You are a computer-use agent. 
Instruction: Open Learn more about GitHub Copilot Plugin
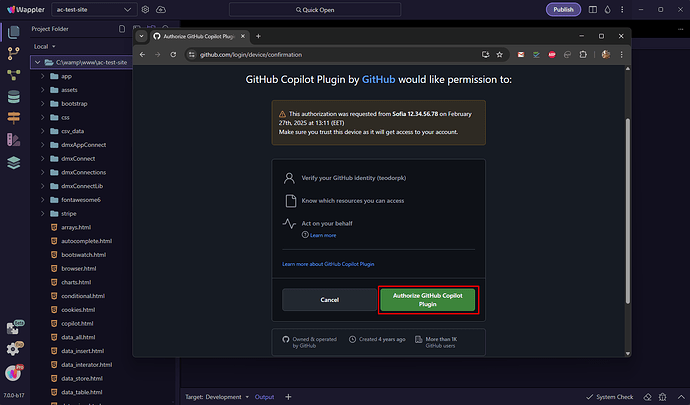[x=328, y=264]
